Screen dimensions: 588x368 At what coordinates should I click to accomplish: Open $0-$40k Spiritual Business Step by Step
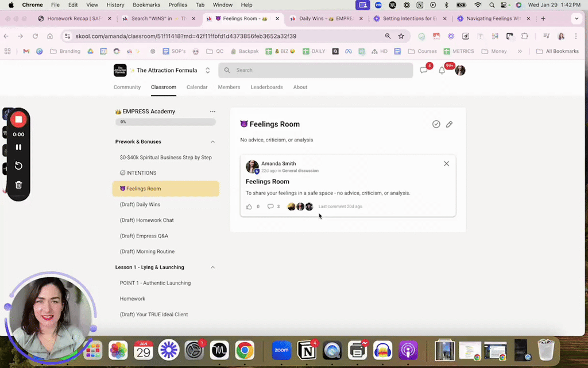click(166, 158)
